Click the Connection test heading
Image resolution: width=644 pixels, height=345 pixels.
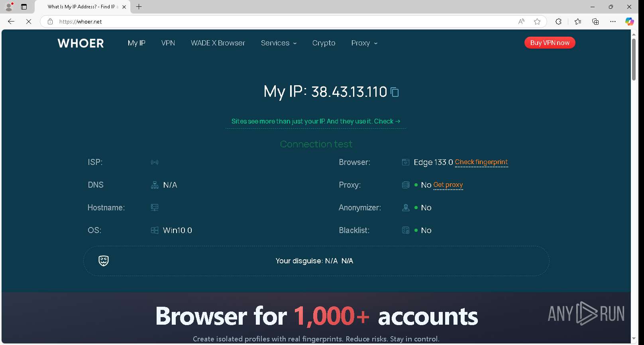click(x=316, y=144)
